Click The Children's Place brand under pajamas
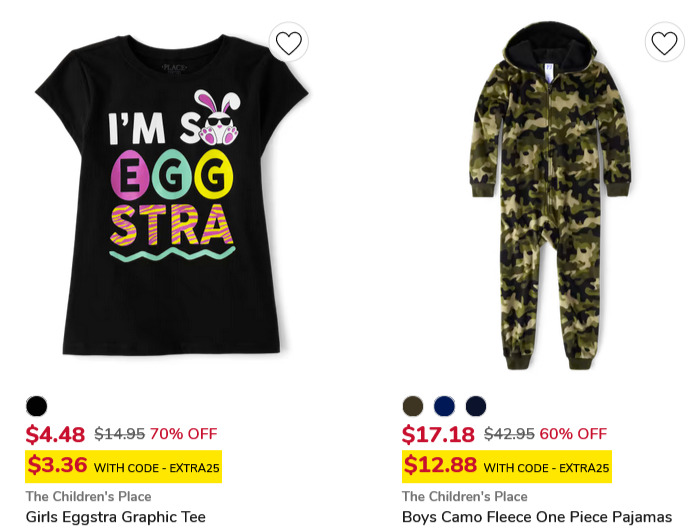Image resolution: width=696 pixels, height=531 pixels. (x=465, y=496)
